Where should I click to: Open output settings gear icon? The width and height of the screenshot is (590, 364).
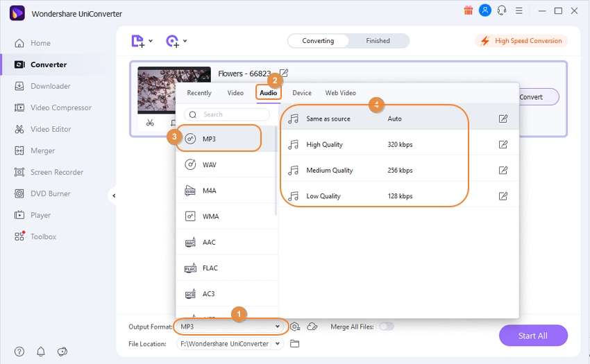click(x=295, y=327)
